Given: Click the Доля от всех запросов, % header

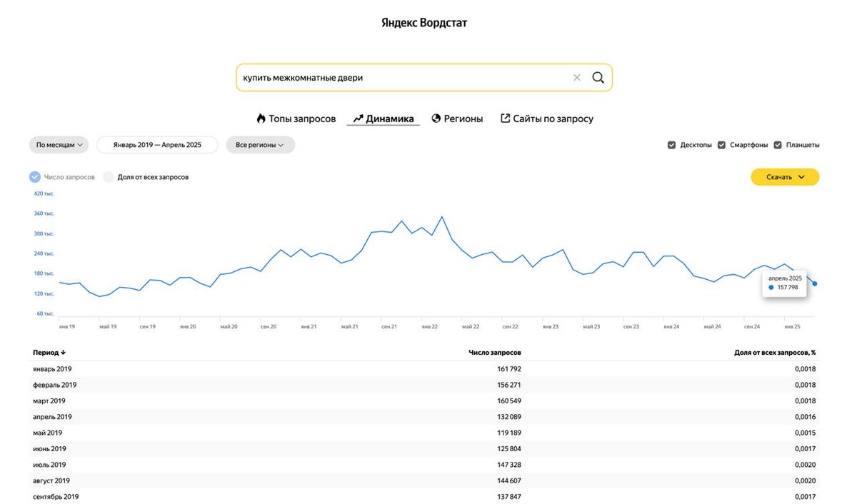Looking at the screenshot, I should [x=775, y=353].
